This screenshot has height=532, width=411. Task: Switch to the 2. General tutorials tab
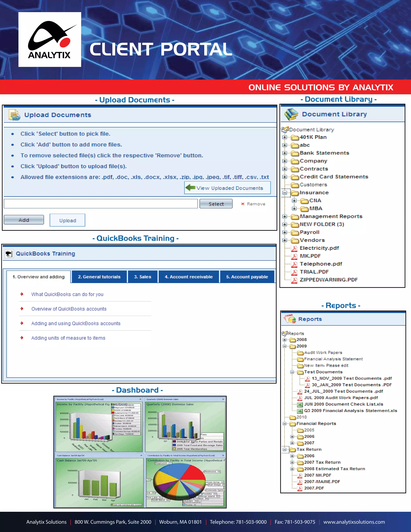pos(99,277)
